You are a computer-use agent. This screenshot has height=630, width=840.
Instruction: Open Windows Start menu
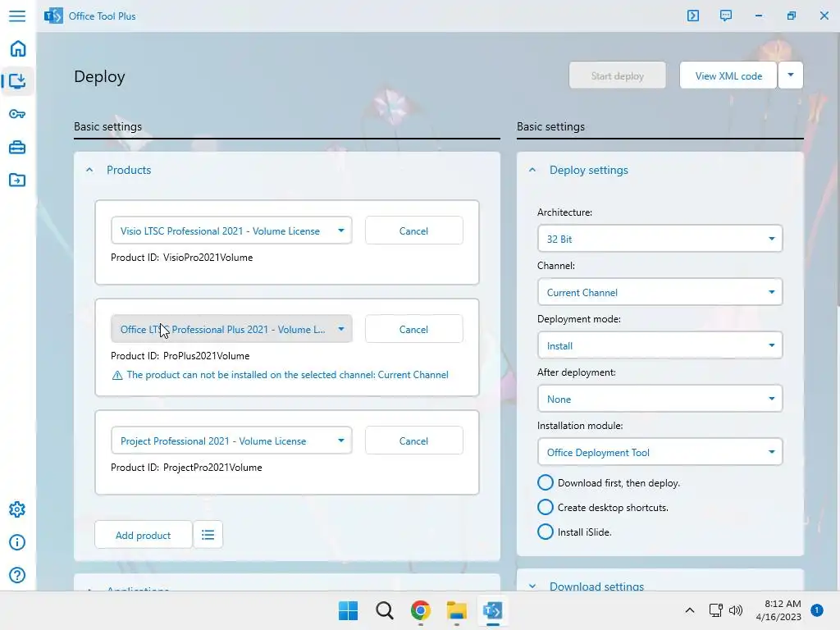pyautogui.click(x=348, y=610)
